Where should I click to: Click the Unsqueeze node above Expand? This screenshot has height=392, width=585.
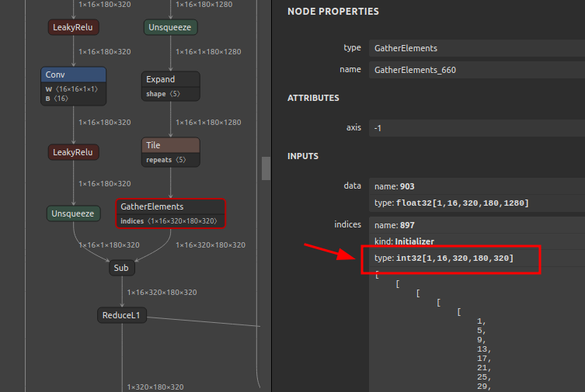[171, 27]
